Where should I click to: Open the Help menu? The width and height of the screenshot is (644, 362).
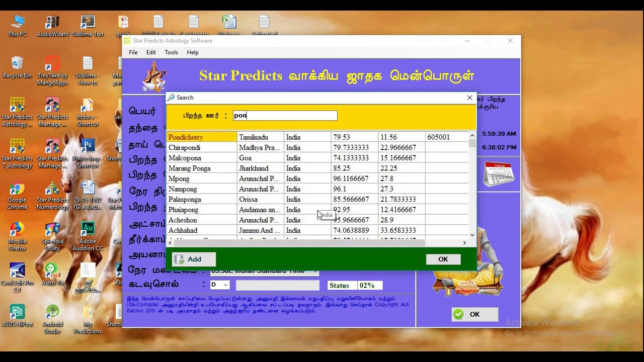[193, 52]
